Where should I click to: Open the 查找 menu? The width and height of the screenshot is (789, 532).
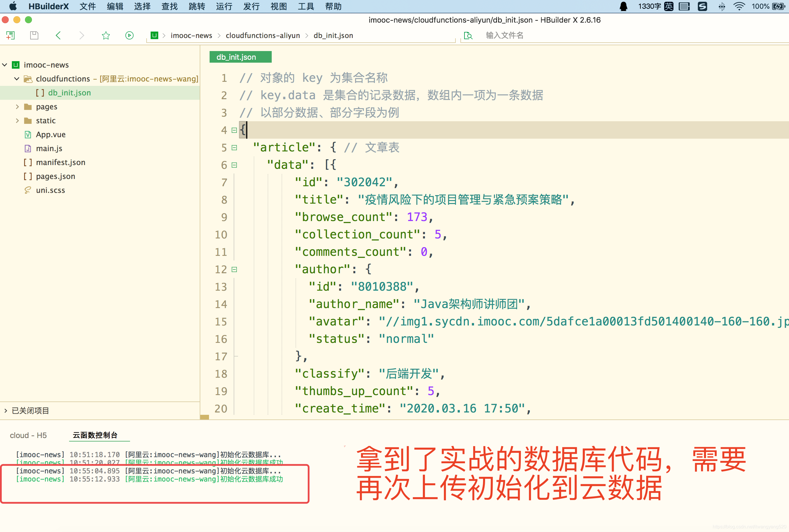170,6
